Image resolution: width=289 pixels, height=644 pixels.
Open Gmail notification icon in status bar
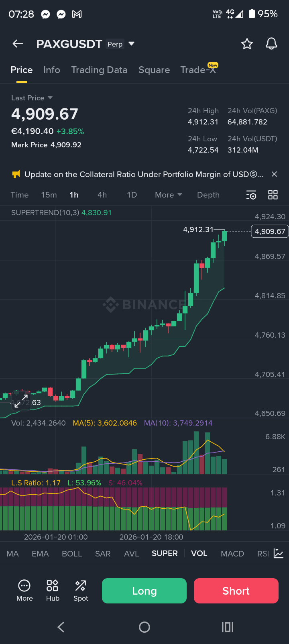click(77, 14)
